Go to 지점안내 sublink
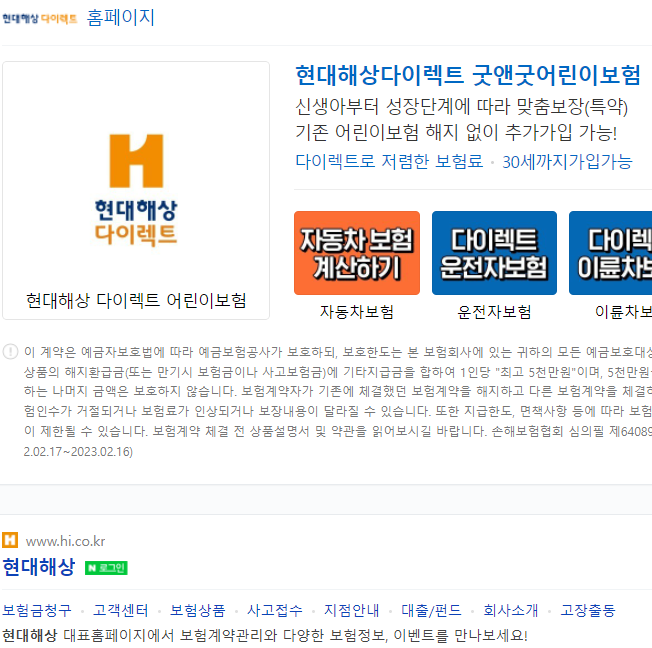 (x=352, y=610)
